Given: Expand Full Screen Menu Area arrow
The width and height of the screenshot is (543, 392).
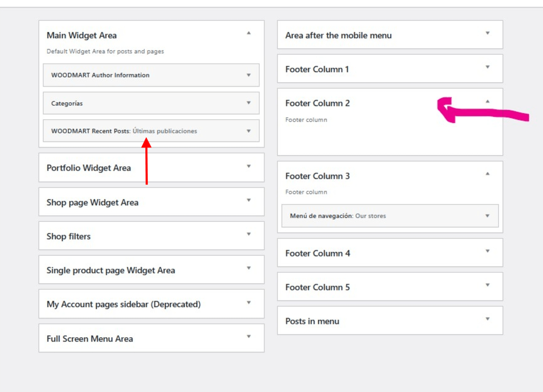Looking at the screenshot, I should (x=249, y=337).
